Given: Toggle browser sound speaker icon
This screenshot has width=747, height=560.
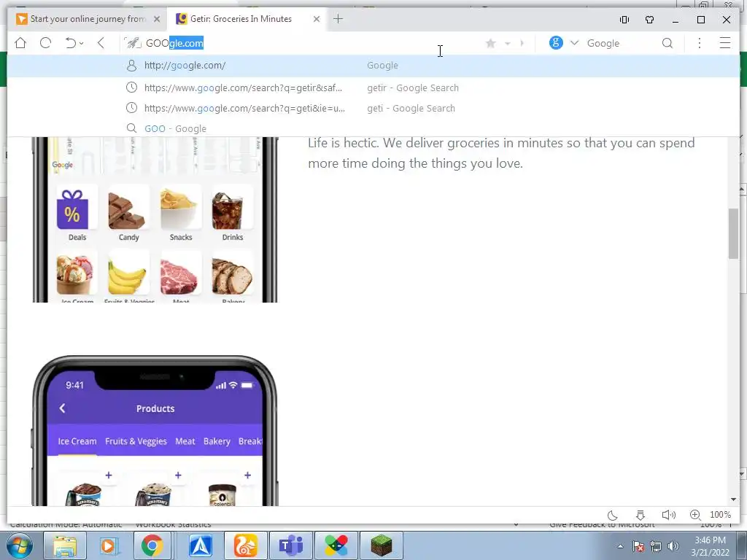Looking at the screenshot, I should [669, 515].
